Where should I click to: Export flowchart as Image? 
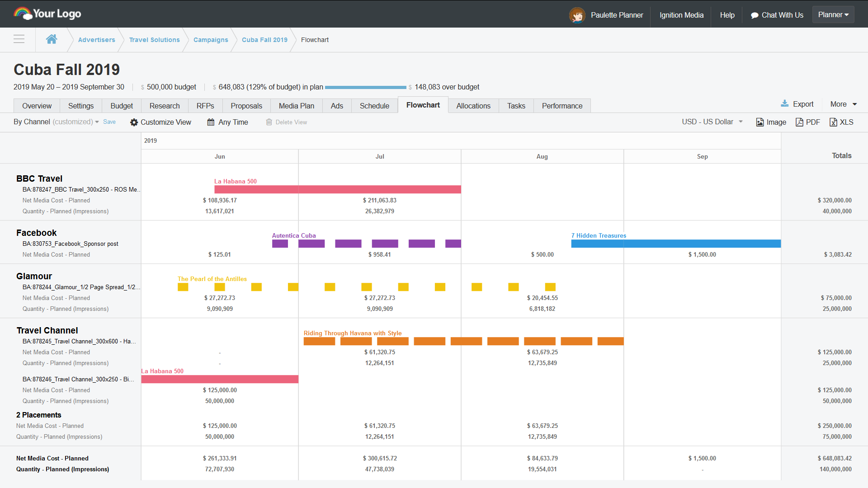[771, 122]
